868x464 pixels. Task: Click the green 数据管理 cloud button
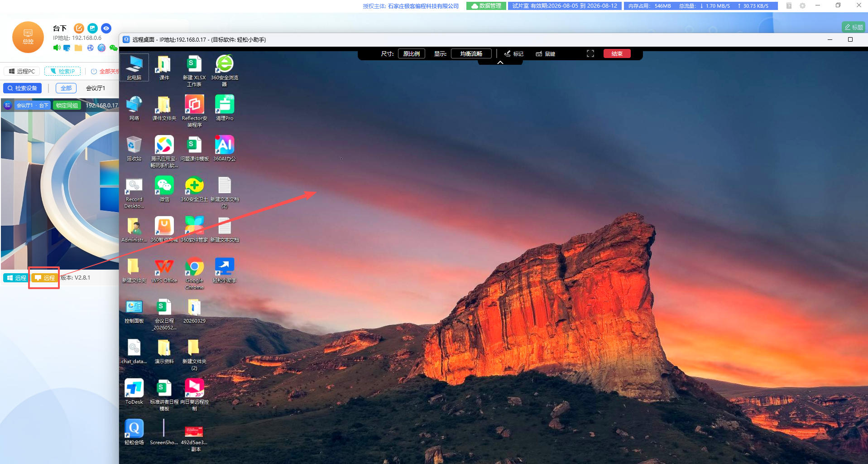pos(486,6)
